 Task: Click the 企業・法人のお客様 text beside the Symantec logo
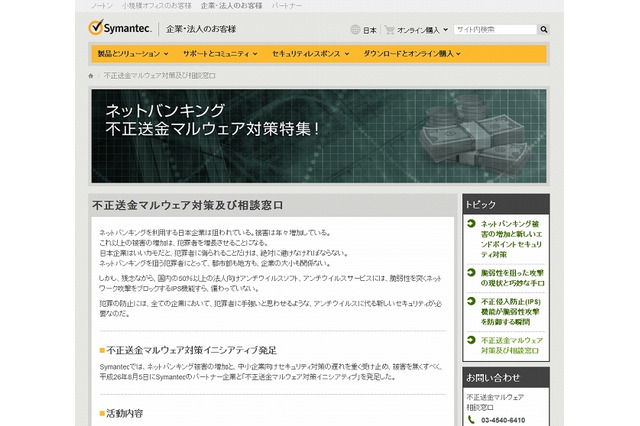pos(201,29)
